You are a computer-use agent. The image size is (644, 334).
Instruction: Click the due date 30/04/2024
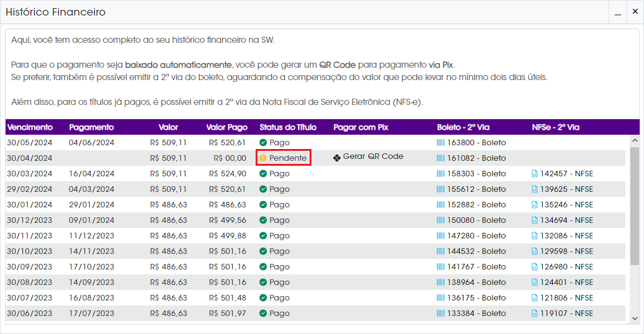coord(30,158)
